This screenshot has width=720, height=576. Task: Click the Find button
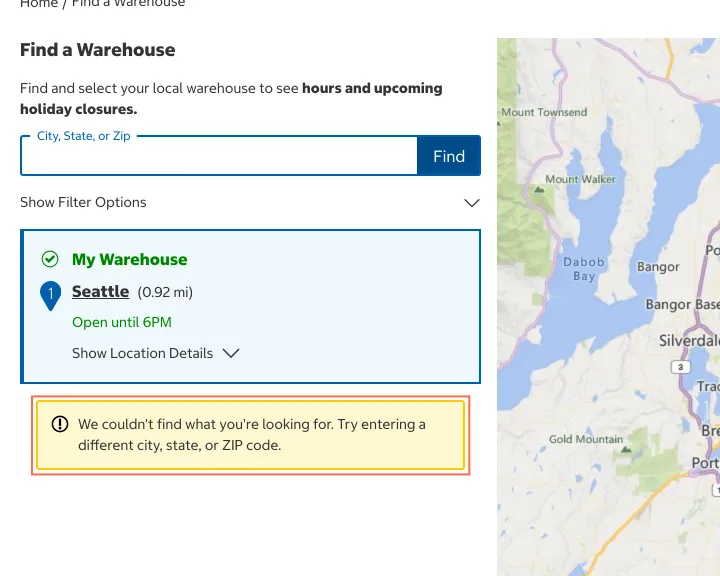pos(449,156)
